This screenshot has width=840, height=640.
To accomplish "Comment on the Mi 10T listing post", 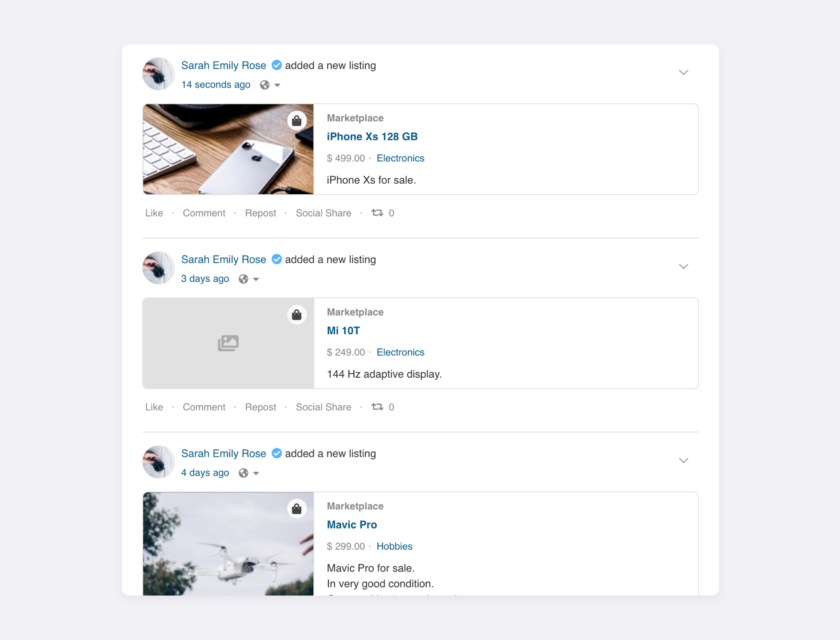I will point(204,407).
